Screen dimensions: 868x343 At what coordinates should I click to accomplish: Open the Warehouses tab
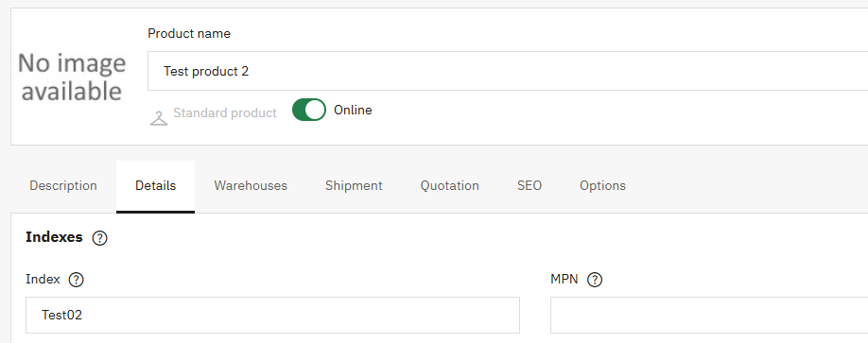[x=251, y=186]
